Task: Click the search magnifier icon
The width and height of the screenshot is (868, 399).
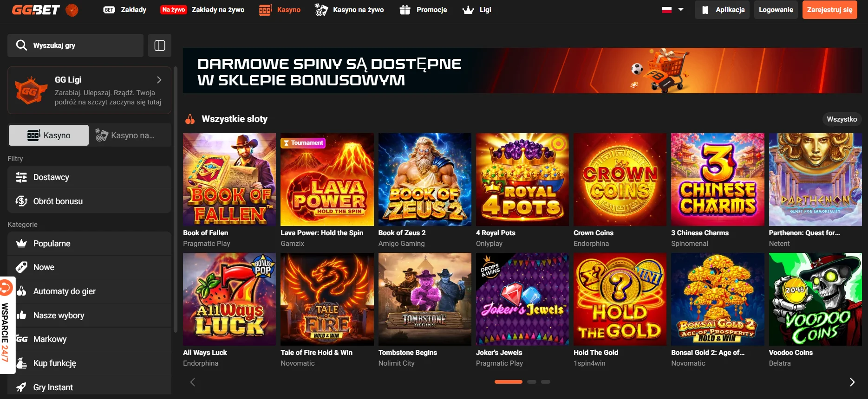Action: (21, 45)
